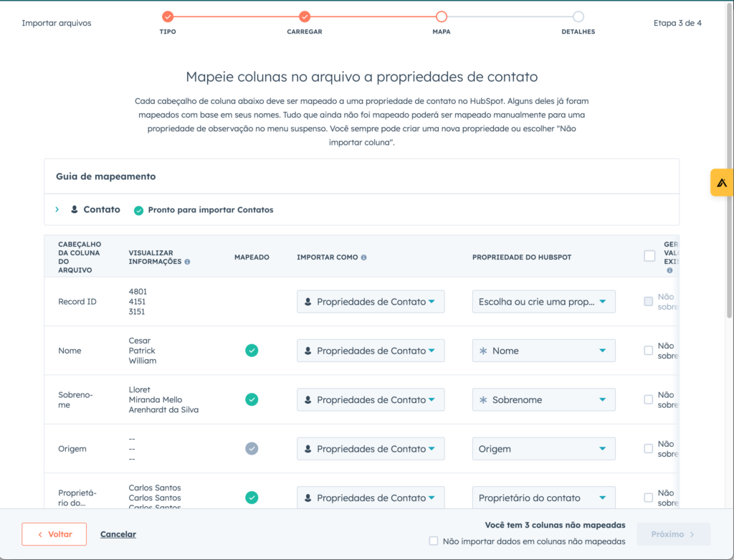This screenshot has height=560, width=734.
Task: Check the Proprietário row overwrite checkbox
Action: click(648, 498)
